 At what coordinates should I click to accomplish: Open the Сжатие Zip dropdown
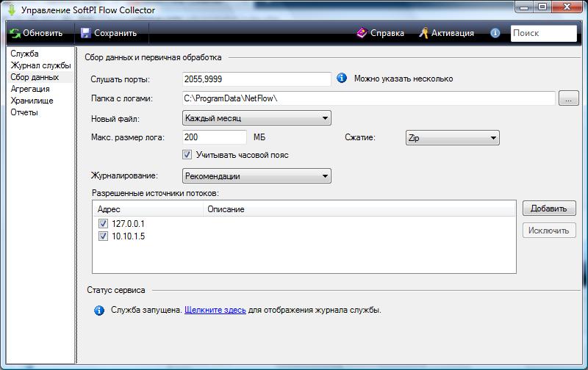pos(452,138)
